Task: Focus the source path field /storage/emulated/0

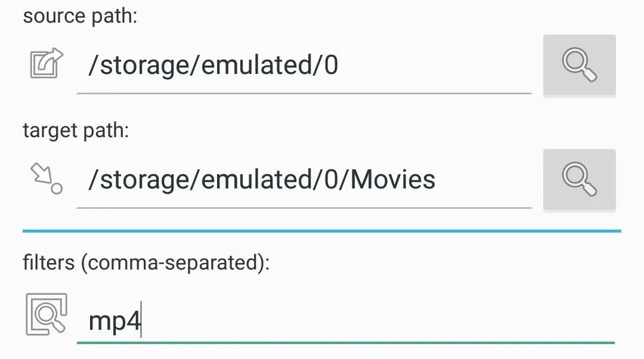Action: [304, 66]
